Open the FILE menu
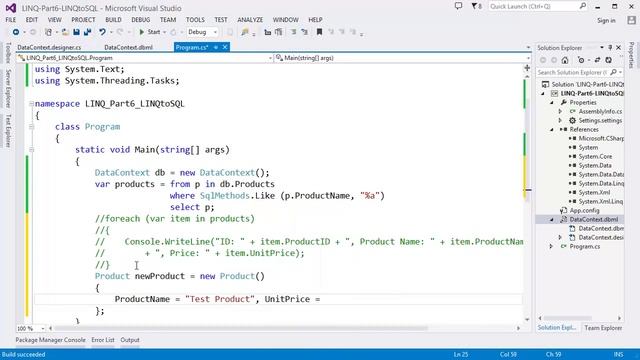This screenshot has width=640, height=360. pos(11,20)
